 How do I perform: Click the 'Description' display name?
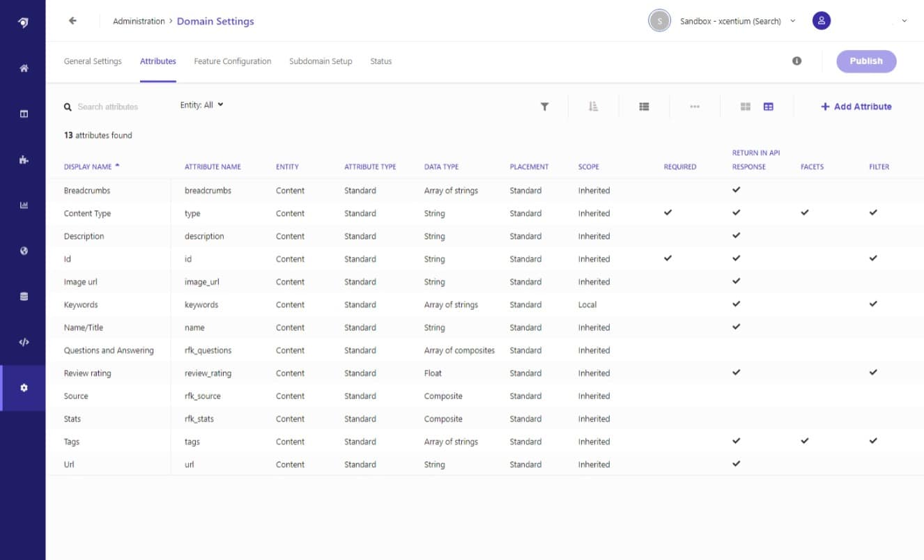[x=84, y=236]
